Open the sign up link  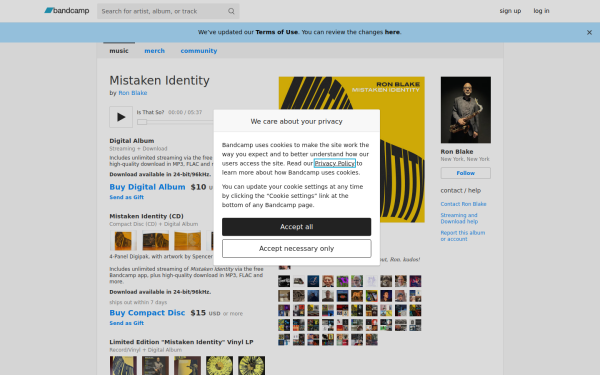[x=510, y=11]
